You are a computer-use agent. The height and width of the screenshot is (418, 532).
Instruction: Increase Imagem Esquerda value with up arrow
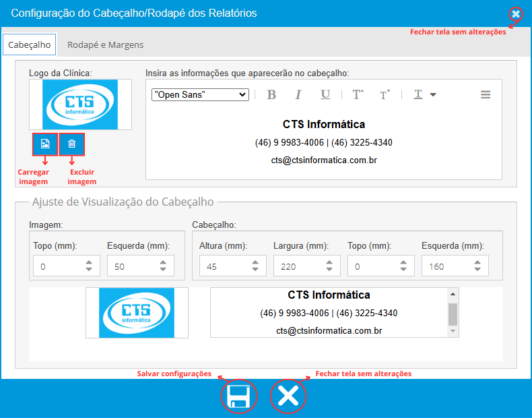[x=163, y=262]
